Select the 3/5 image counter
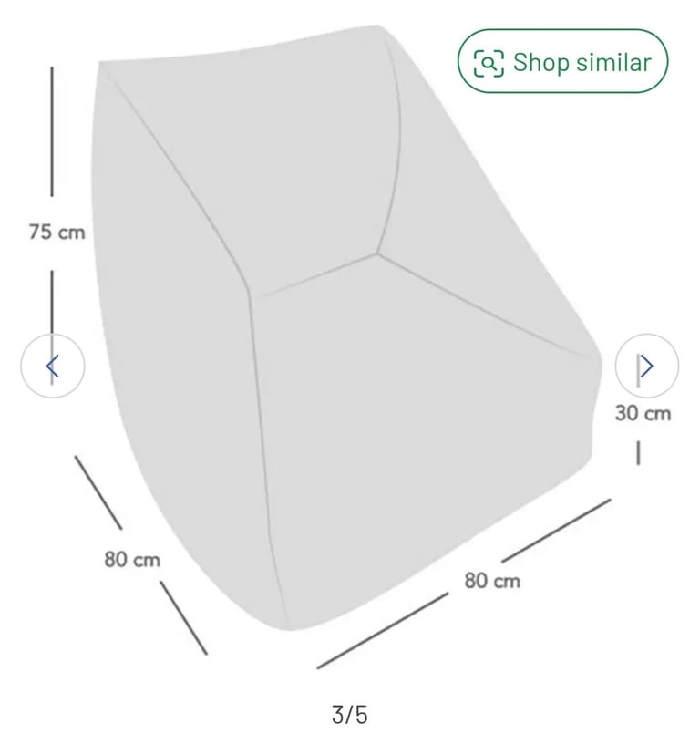This screenshot has height=734, width=700. point(349,715)
